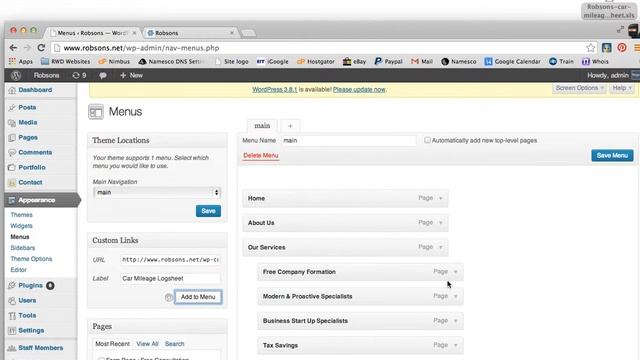The width and height of the screenshot is (640, 360).
Task: Click the Posts pin icon
Action: click(12, 107)
